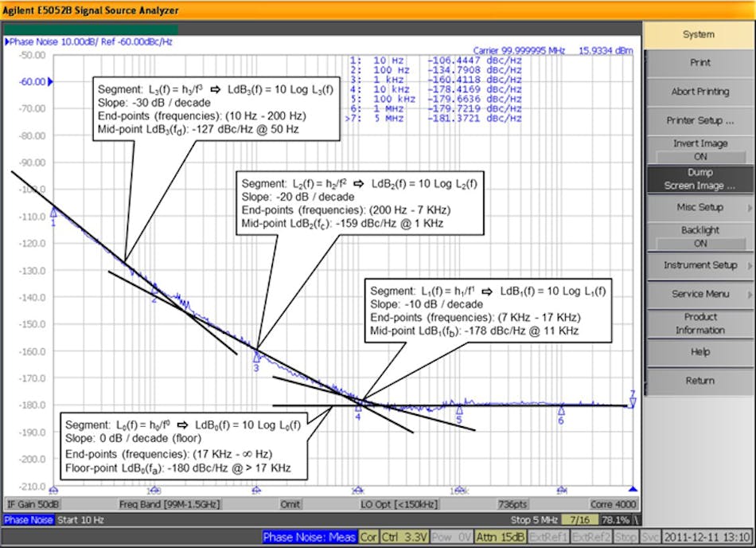This screenshot has width=756, height=548.
Task: Expand the Instrument Setup submenu
Action: point(699,264)
